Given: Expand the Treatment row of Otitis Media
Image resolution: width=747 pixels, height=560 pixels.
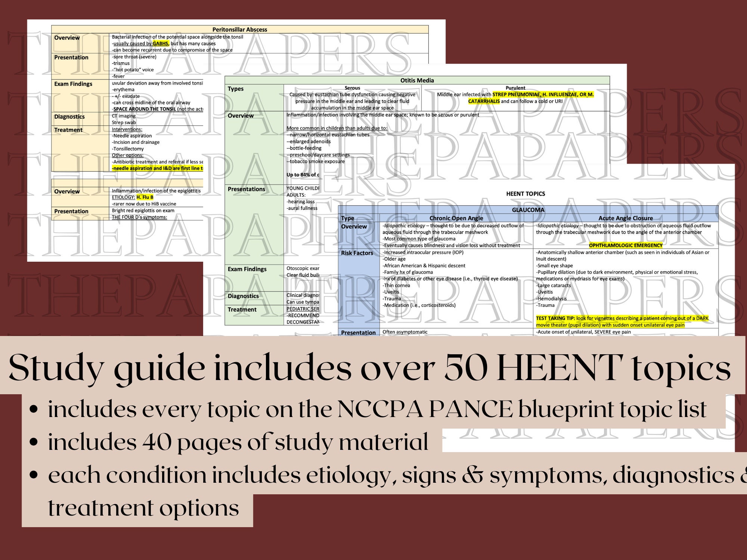Looking at the screenshot, I should coord(241,309).
